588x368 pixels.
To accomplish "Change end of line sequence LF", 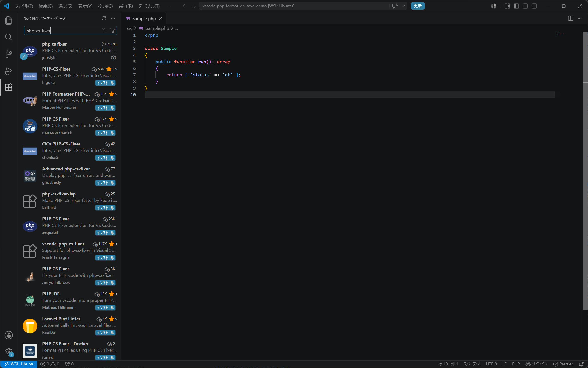I will tap(504, 364).
